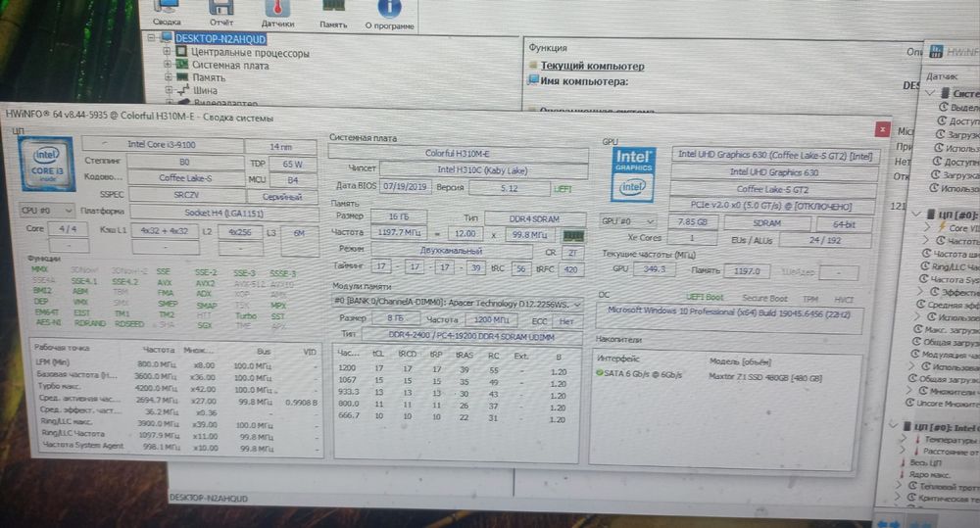Click the Имя компьютера computer icon
Viewport: 980px width, 528px height.
pyautogui.click(x=533, y=80)
